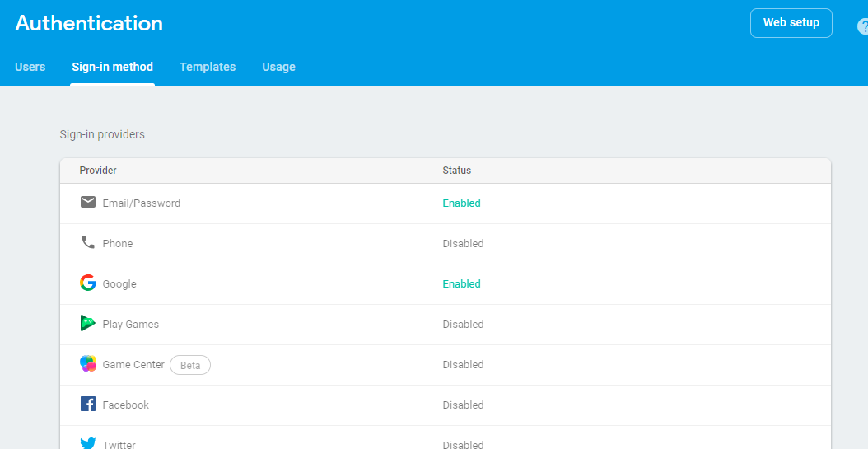Open the help question mark icon
This screenshot has width=868, height=449.
(x=863, y=26)
